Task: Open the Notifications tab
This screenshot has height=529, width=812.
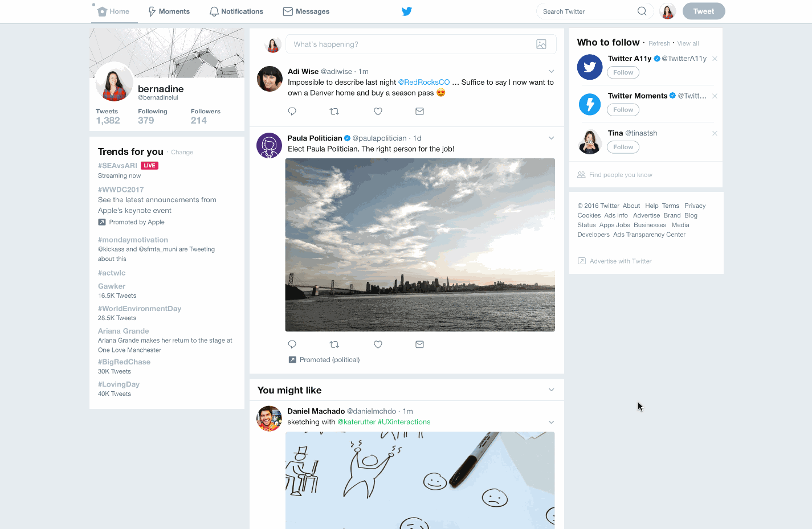Action: (236, 11)
